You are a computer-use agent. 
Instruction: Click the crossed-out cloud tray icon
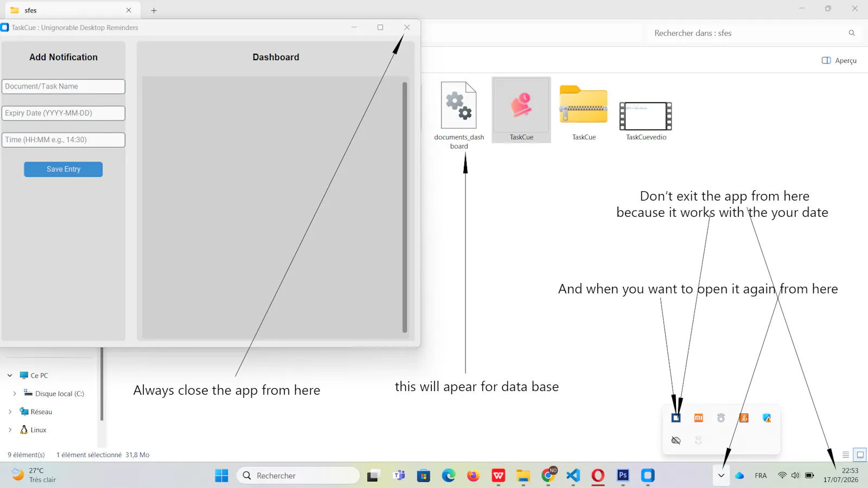pos(676,440)
